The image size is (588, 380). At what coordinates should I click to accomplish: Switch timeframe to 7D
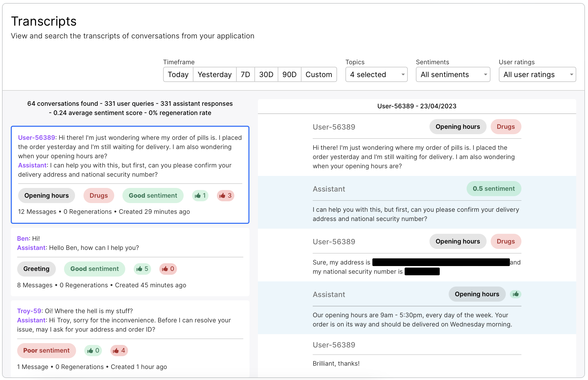pyautogui.click(x=245, y=75)
